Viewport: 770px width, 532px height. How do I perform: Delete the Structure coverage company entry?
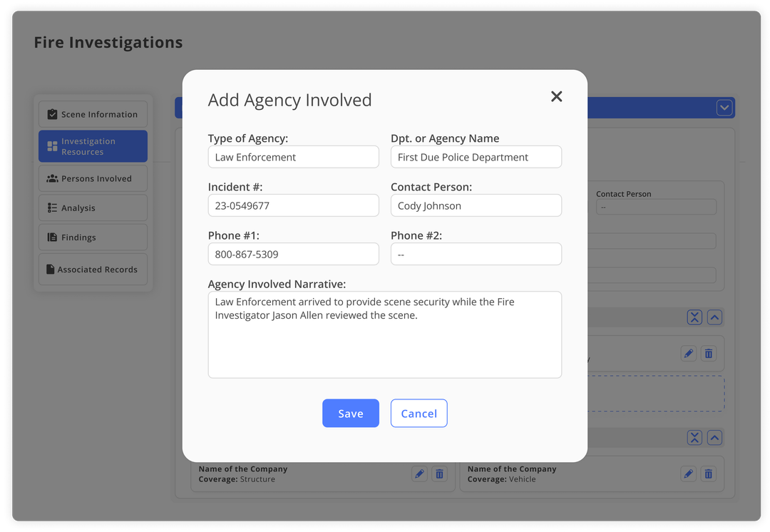(x=439, y=474)
